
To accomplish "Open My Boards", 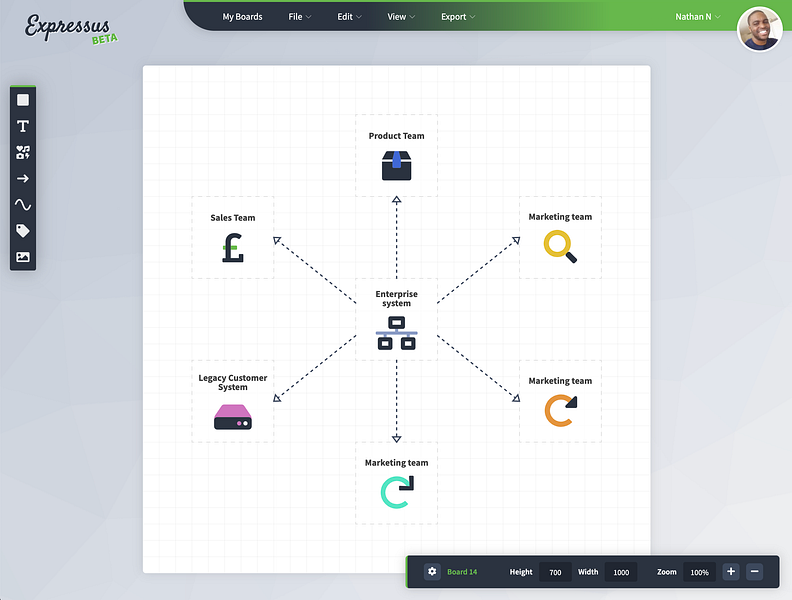I will (x=242, y=17).
